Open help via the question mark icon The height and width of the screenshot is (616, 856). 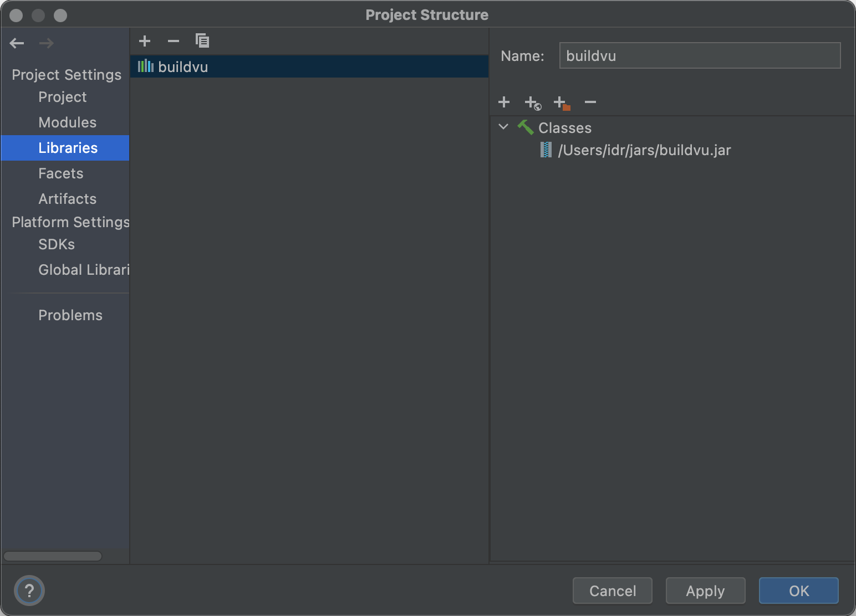(x=29, y=591)
